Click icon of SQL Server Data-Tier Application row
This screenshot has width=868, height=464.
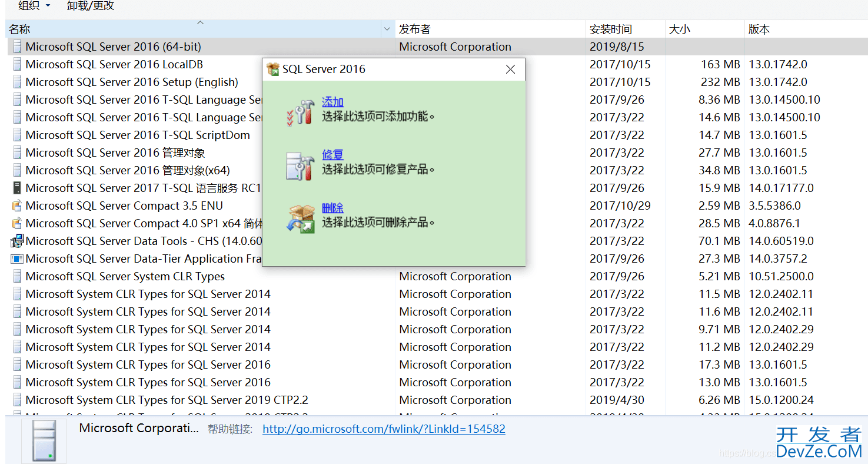click(x=17, y=259)
